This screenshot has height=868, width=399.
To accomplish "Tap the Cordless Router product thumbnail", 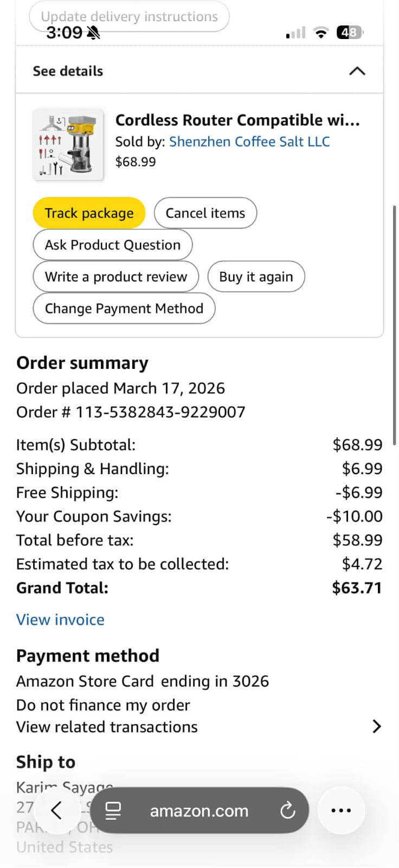I will pos(68,145).
